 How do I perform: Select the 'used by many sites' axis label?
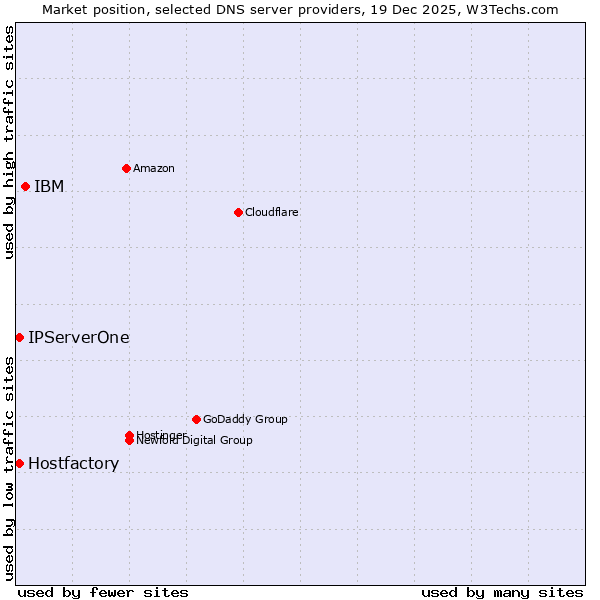coord(502,592)
